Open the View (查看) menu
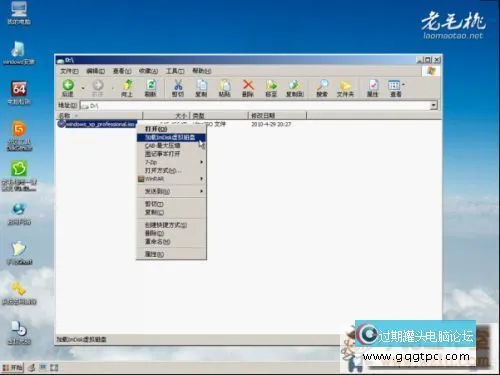Screen dimensions: 500x375 (122, 71)
